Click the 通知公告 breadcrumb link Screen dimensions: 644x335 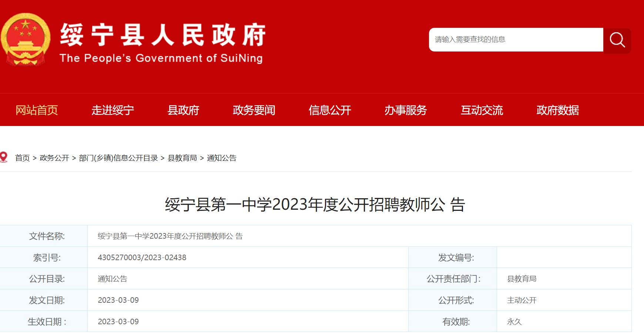222,158
